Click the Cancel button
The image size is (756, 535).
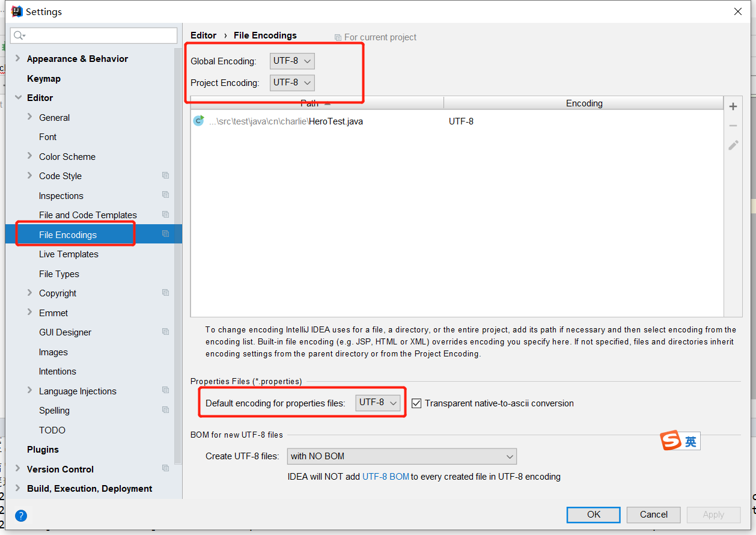(654, 515)
